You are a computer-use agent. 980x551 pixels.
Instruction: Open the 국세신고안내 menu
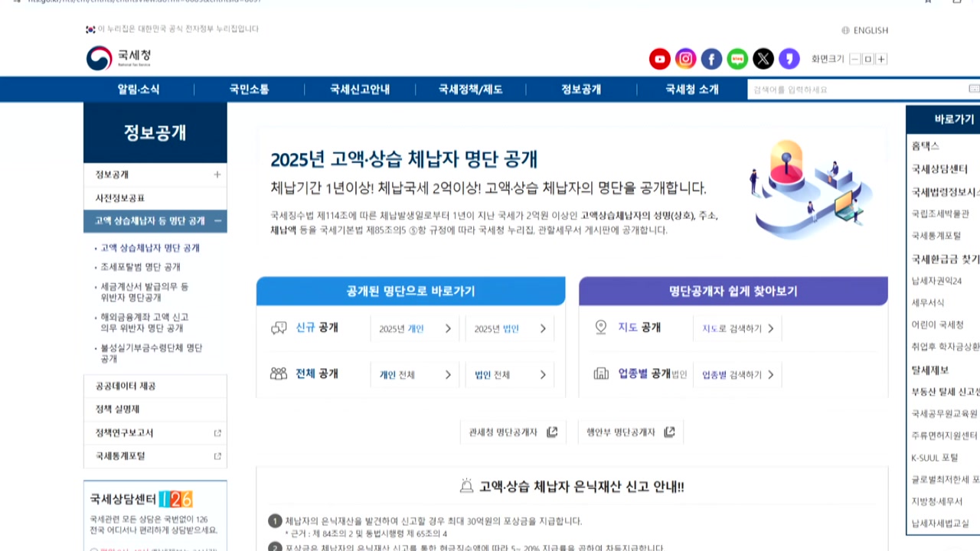point(360,90)
